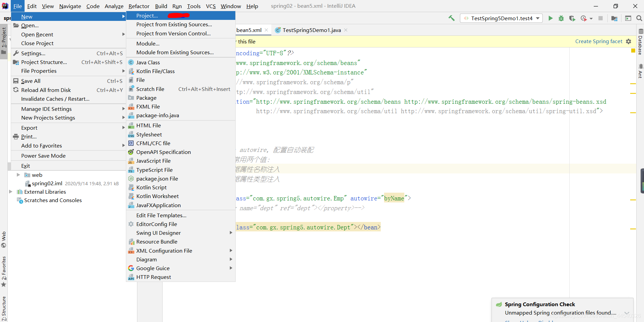The height and width of the screenshot is (322, 644).
Task: Click Reload All from Disk
Action: [68, 90]
